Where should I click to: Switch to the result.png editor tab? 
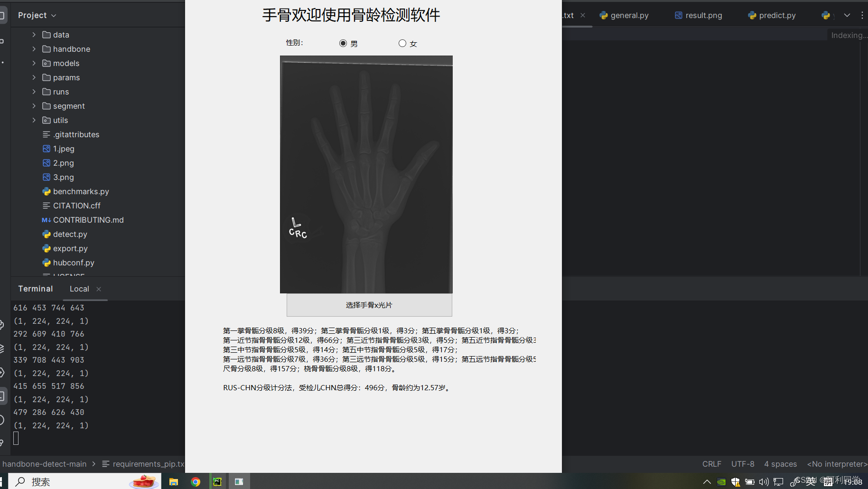[699, 15]
